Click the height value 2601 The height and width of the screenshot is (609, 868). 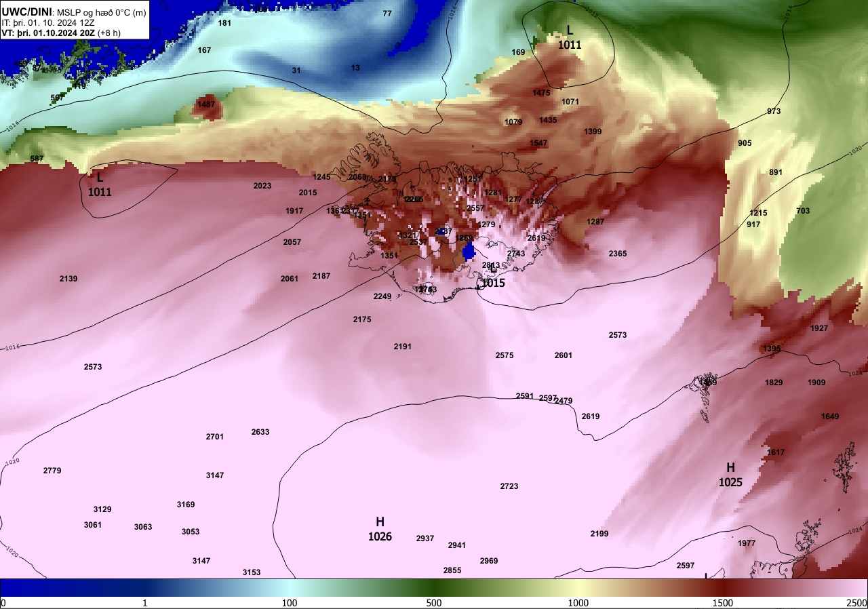pos(564,355)
